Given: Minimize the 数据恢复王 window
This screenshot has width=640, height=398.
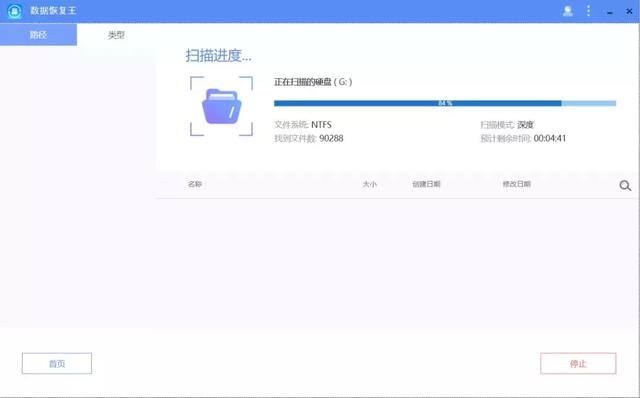Looking at the screenshot, I should [x=610, y=13].
